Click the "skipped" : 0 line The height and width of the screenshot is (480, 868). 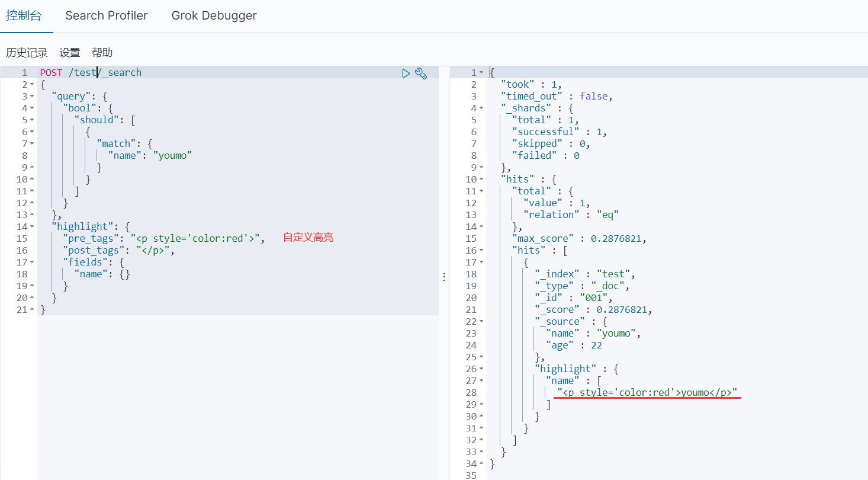(551, 144)
